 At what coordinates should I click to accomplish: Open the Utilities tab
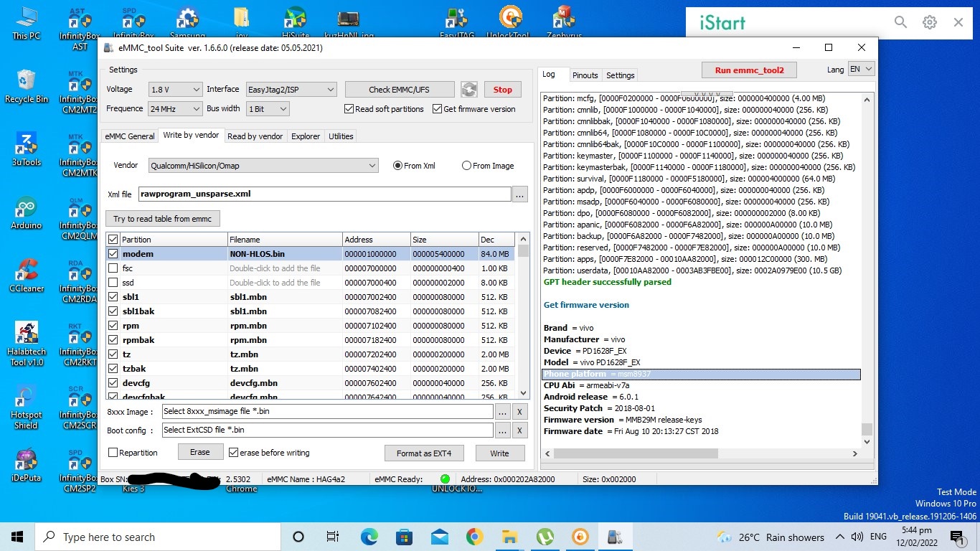tap(341, 136)
